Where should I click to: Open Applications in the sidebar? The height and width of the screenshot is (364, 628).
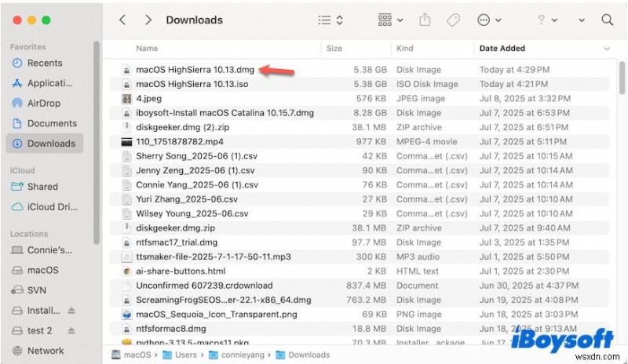click(x=45, y=83)
